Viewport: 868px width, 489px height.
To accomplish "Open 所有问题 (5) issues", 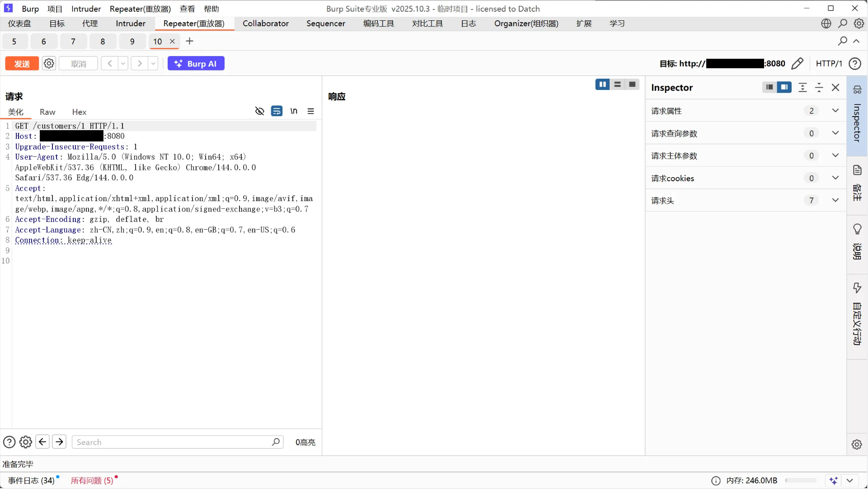I will click(92, 481).
